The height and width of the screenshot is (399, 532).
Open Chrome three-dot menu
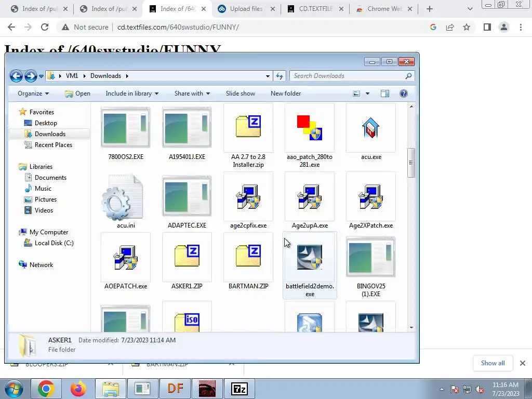click(x=521, y=27)
